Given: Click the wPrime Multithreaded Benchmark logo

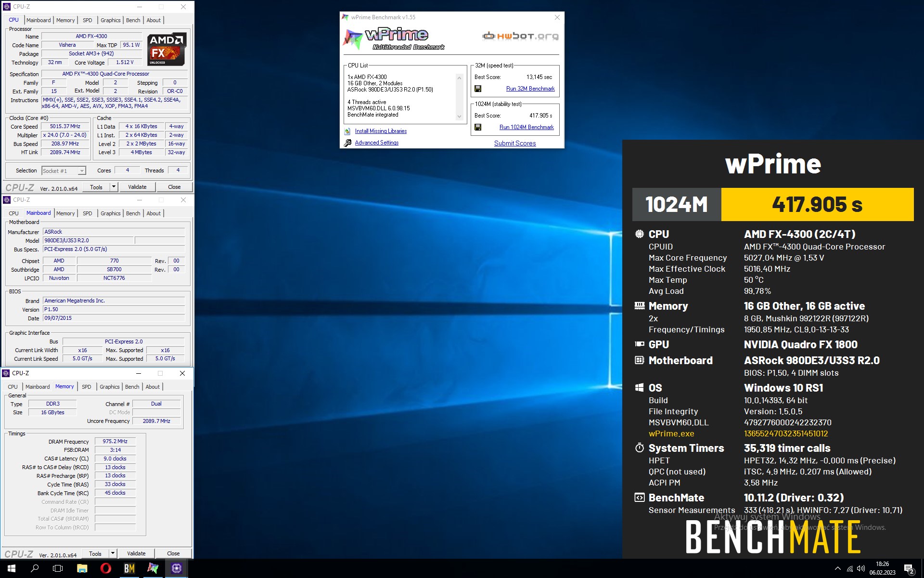Looking at the screenshot, I should coord(395,39).
